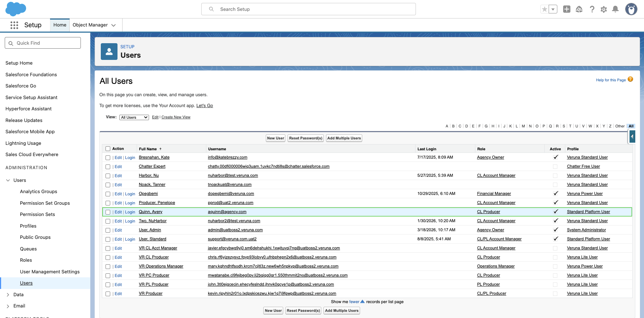Screen dimensions: 644x318
Task: Select the checkbox for Quinn, Avery
Action: pos(108,212)
